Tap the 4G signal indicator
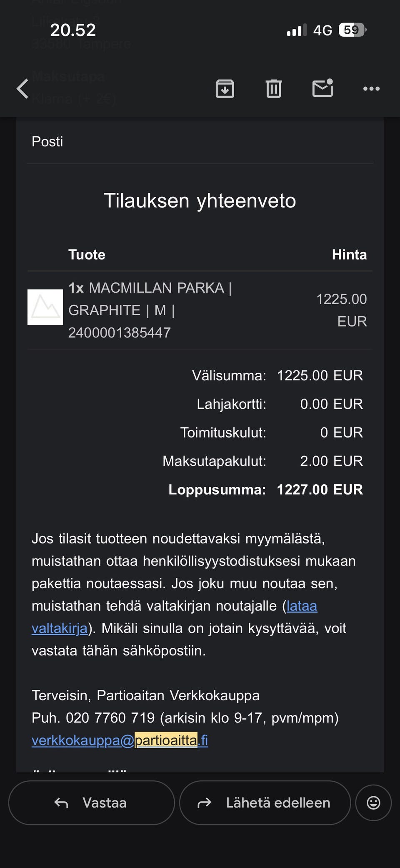The width and height of the screenshot is (400, 868). [x=322, y=30]
